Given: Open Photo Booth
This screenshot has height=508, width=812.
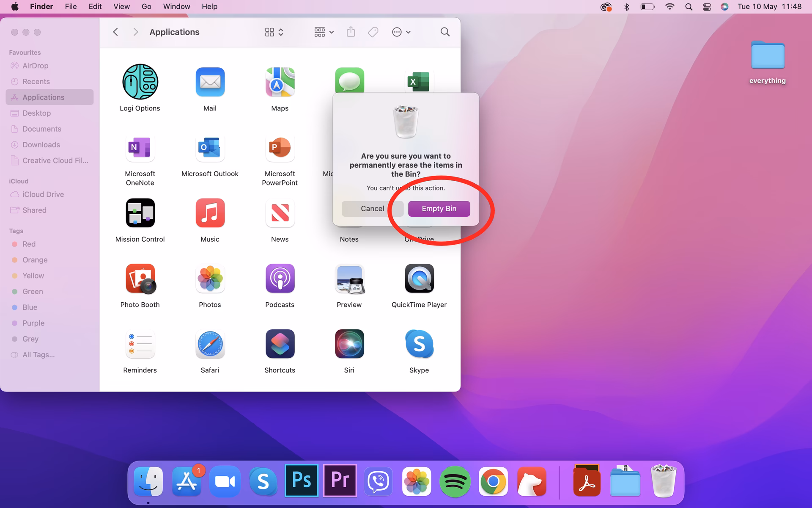Looking at the screenshot, I should (140, 279).
